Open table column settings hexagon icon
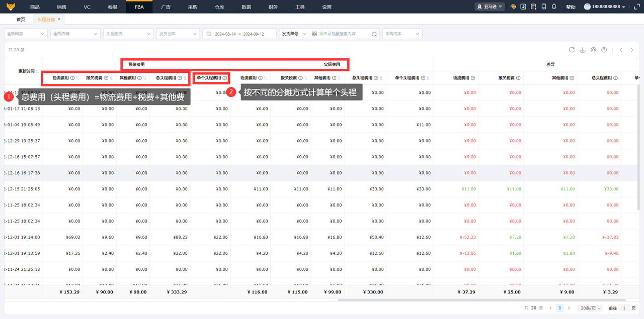 click(593, 50)
